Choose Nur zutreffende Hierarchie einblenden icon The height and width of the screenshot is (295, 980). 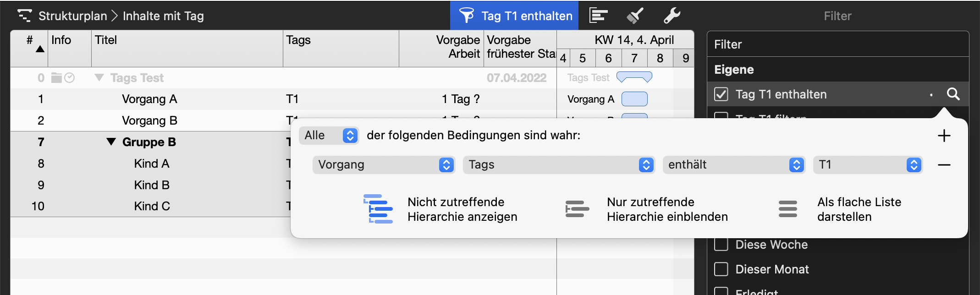577,209
